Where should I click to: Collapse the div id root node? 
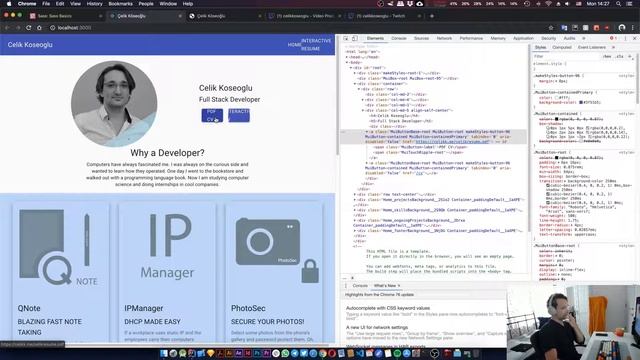[x=351, y=68]
